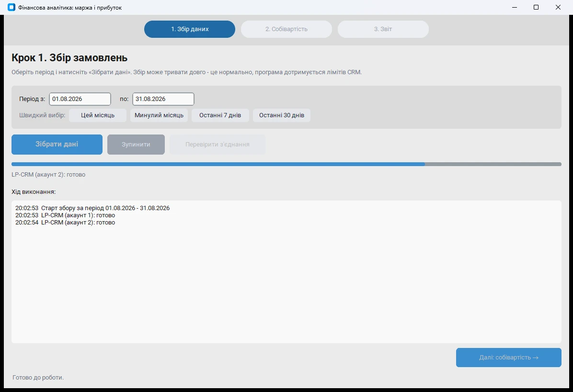Click the 'Хід виконання' log area
This screenshot has width=573, height=392.
(x=286, y=272)
